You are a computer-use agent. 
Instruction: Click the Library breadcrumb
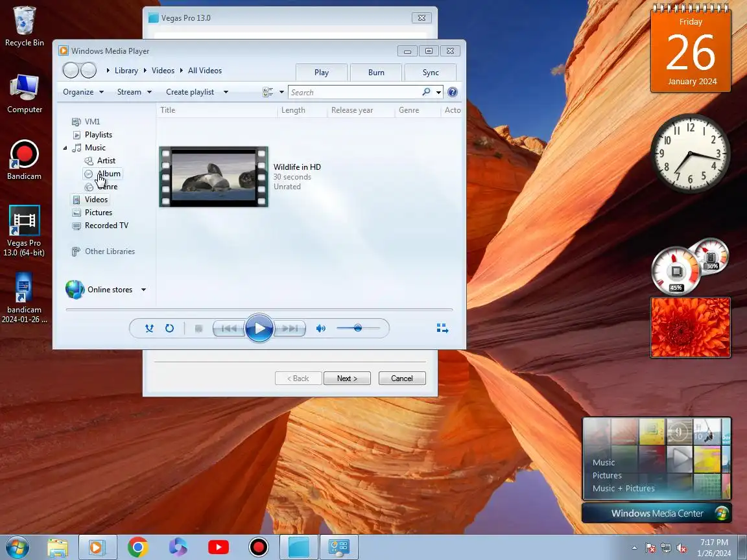click(126, 71)
